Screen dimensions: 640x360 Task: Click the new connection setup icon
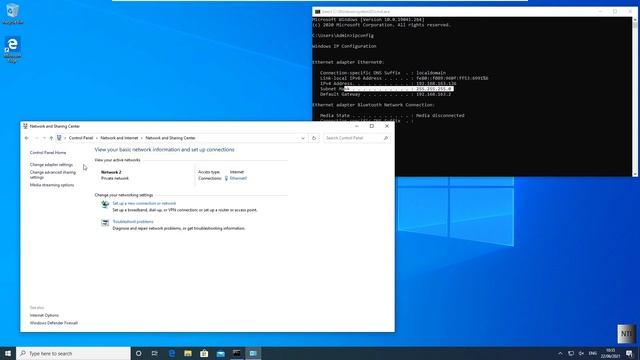pos(105,204)
